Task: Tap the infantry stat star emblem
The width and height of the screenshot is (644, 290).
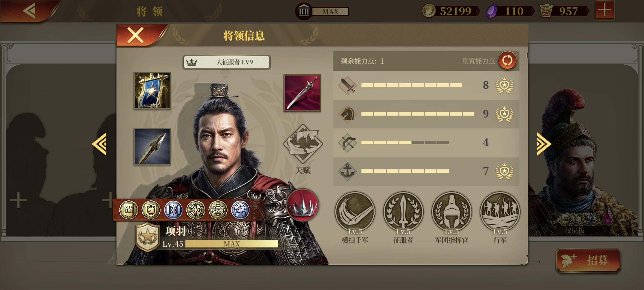Action: point(505,85)
